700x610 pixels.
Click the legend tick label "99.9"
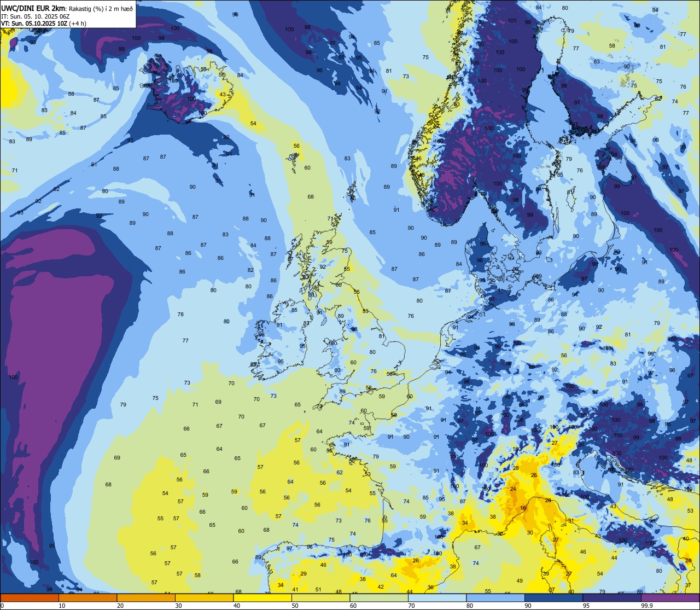(x=647, y=606)
